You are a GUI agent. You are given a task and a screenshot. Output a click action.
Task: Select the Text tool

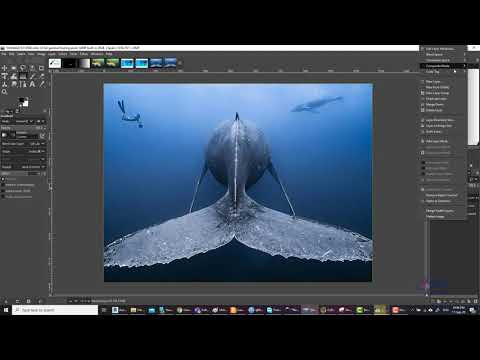click(32, 84)
